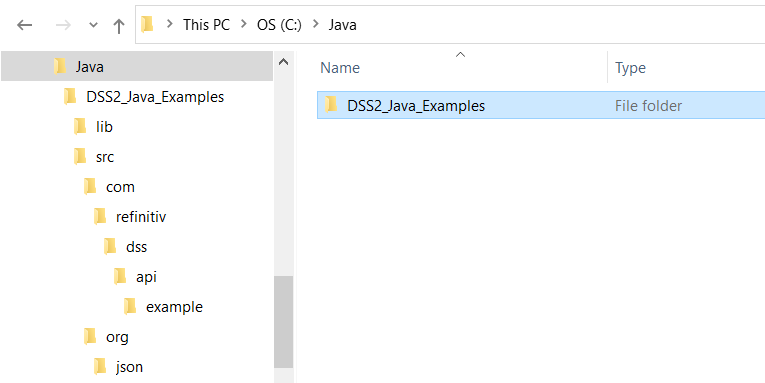Image resolution: width=765 pixels, height=383 pixels.
Task: Click folder icon beside json in tree
Action: click(x=100, y=366)
